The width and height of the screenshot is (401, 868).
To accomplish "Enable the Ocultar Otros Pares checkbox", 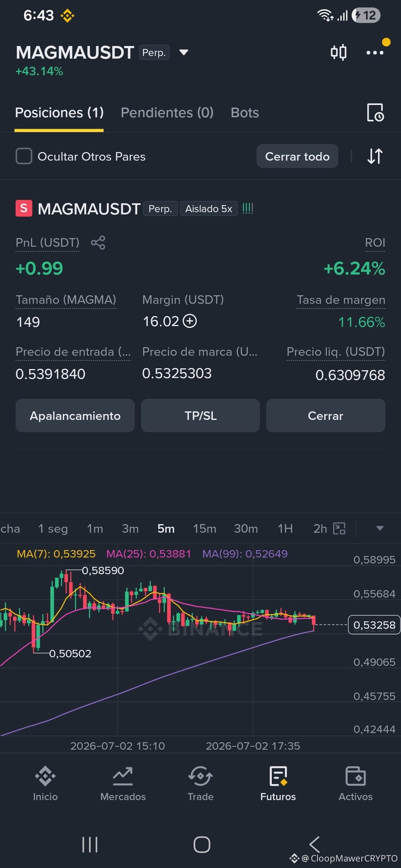I will (x=24, y=156).
